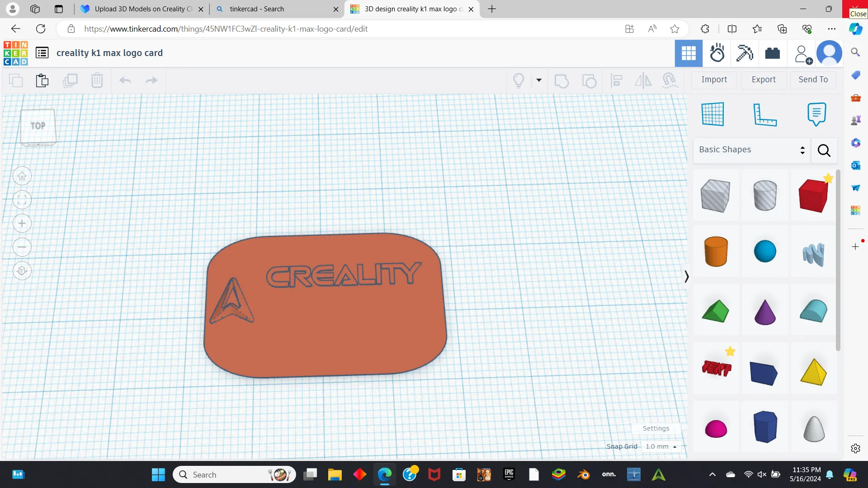This screenshot has width=868, height=488.
Task: Switch to the tinkercad - Search tab
Action: [x=277, y=9]
